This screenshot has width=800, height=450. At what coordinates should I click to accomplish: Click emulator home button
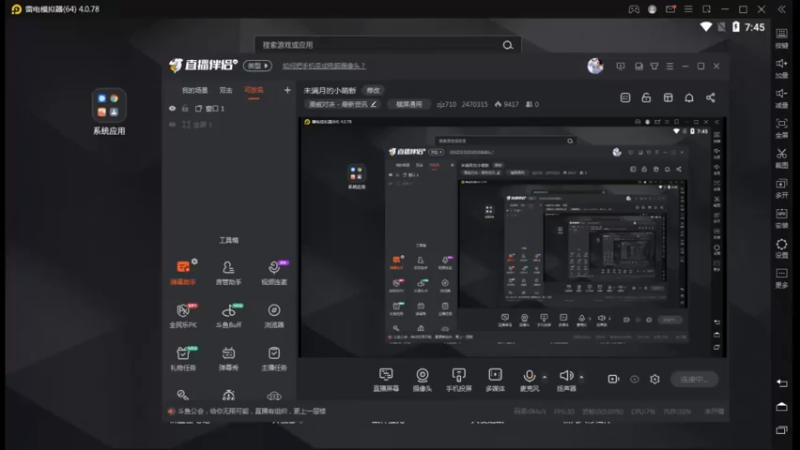[x=782, y=407]
